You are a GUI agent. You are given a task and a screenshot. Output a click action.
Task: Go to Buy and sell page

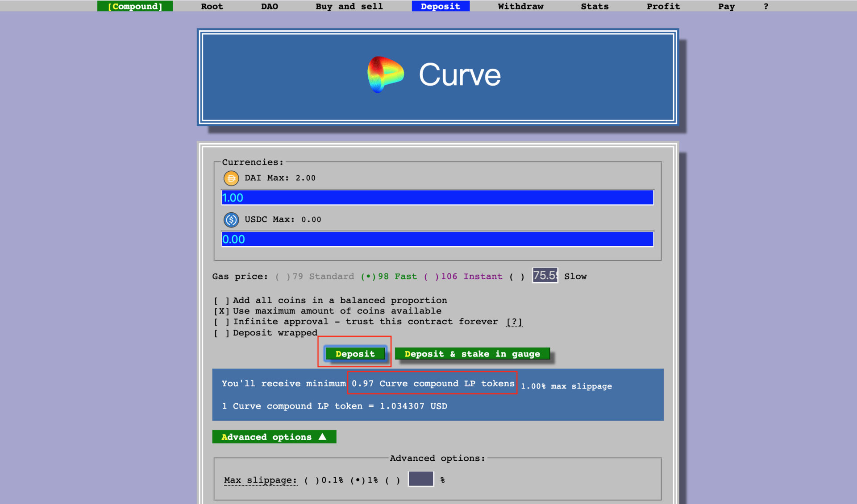(x=349, y=6)
